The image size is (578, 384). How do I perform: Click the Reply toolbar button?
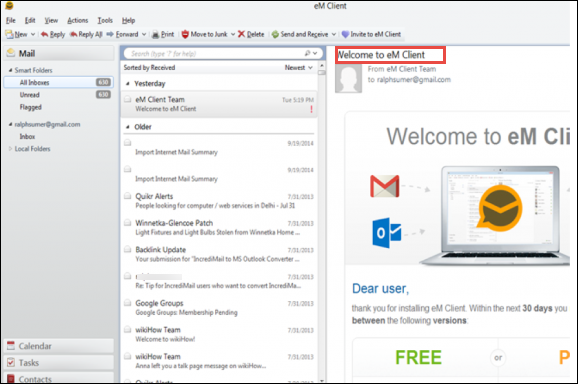pos(53,34)
